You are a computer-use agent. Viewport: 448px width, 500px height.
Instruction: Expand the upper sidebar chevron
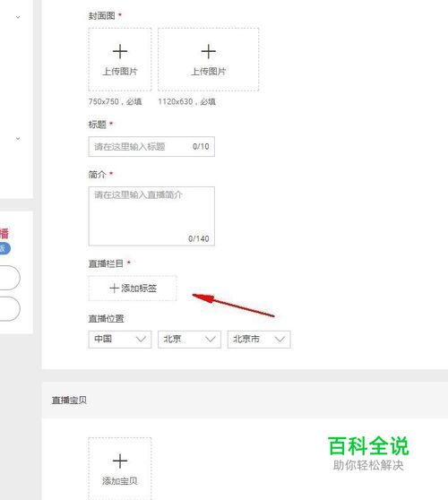(18, 17)
